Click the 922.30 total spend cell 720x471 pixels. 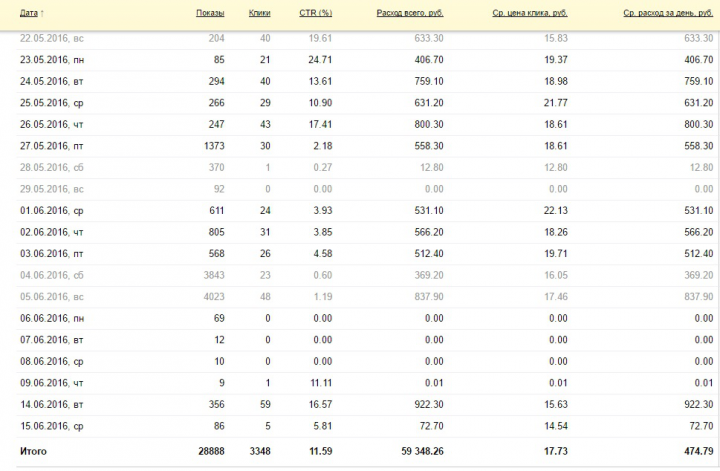point(429,404)
